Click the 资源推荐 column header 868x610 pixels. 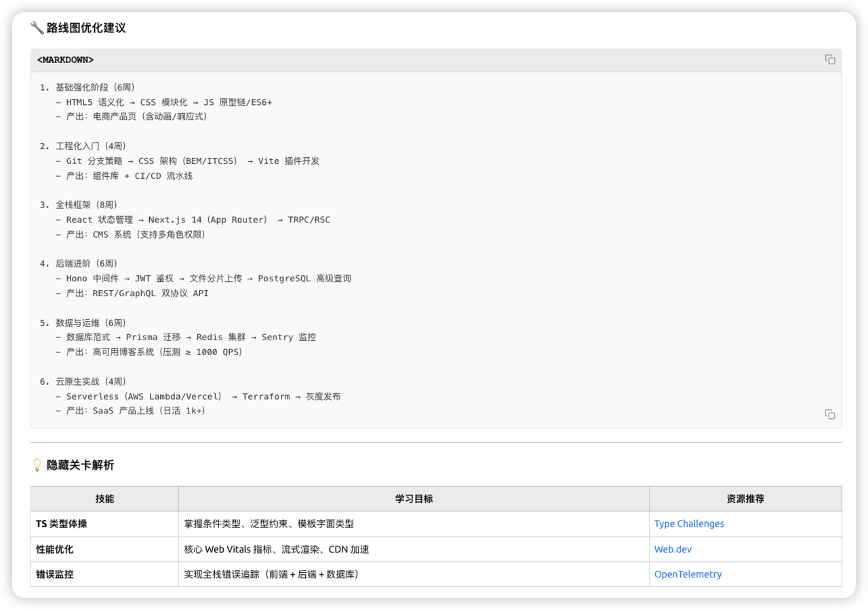(x=745, y=499)
